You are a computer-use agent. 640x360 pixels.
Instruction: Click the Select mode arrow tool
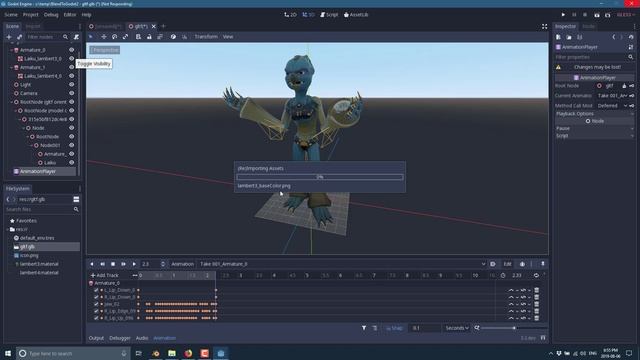point(91,37)
